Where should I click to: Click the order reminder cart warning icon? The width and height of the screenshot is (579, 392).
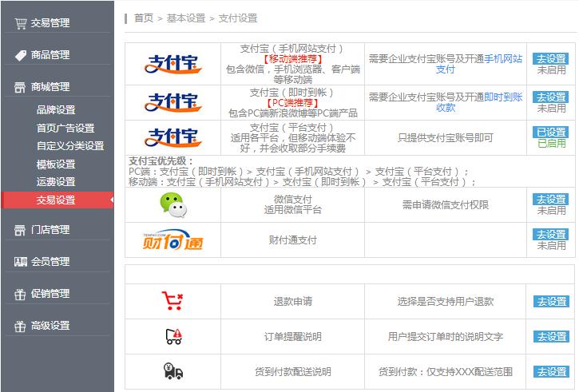point(173,337)
